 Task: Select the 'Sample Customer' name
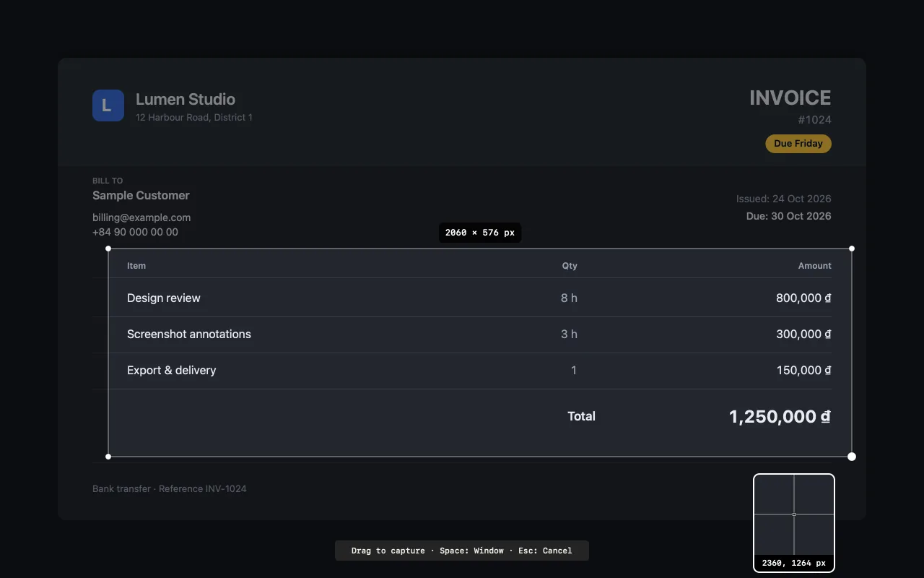[141, 195]
